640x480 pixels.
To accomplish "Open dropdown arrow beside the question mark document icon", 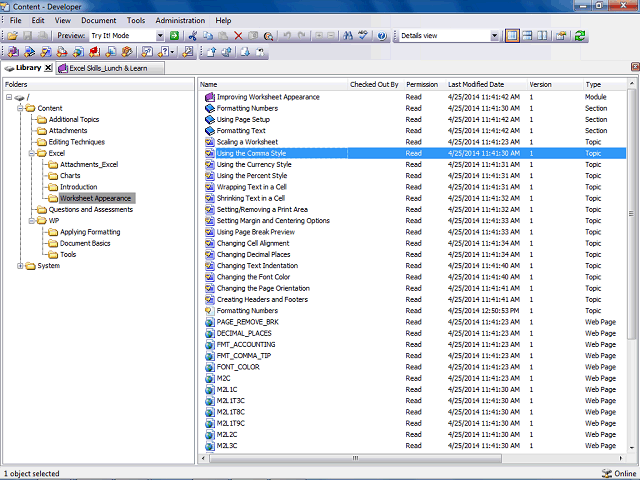I will (x=173, y=52).
